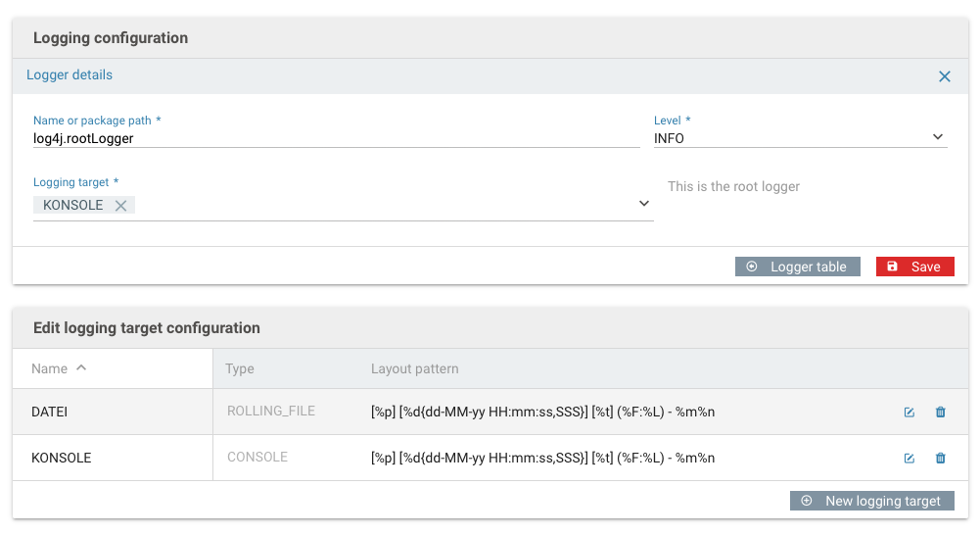This screenshot has width=980, height=535.
Task: Select the DATEI row name cell
Action: pos(113,412)
